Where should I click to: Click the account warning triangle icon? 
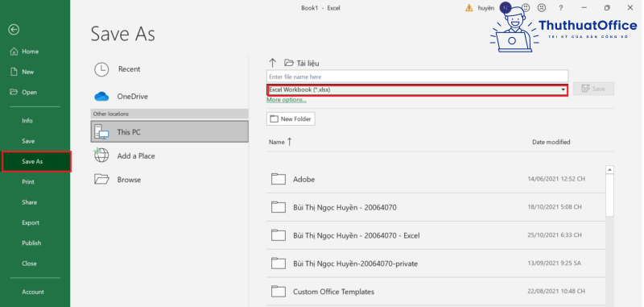[469, 8]
